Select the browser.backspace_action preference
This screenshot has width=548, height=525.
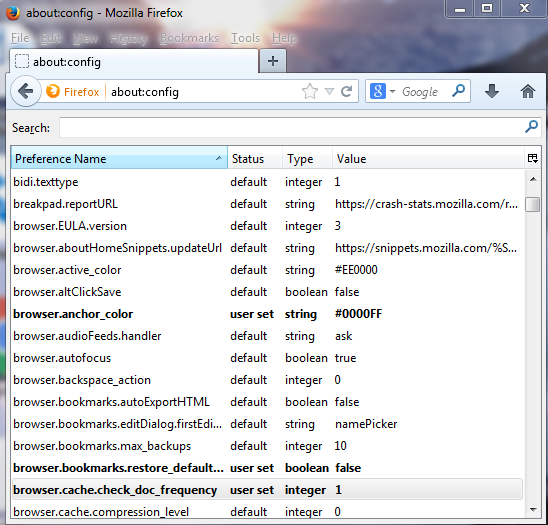267,380
